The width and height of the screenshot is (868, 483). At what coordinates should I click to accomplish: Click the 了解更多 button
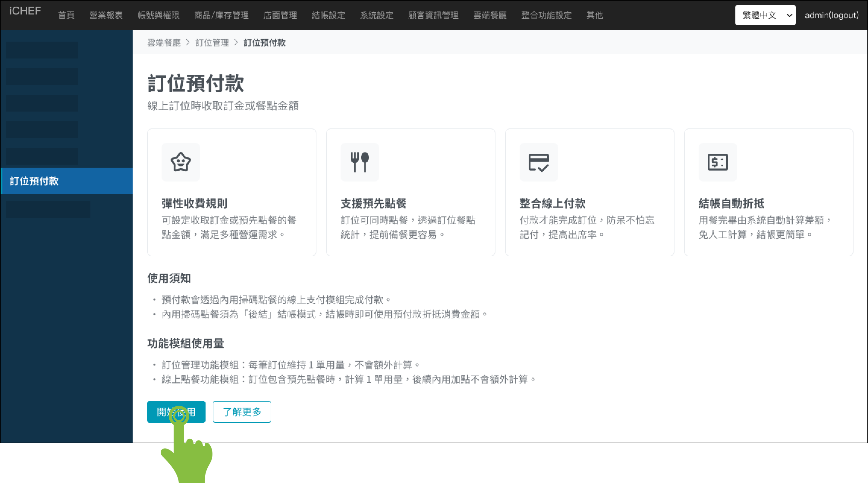(242, 412)
